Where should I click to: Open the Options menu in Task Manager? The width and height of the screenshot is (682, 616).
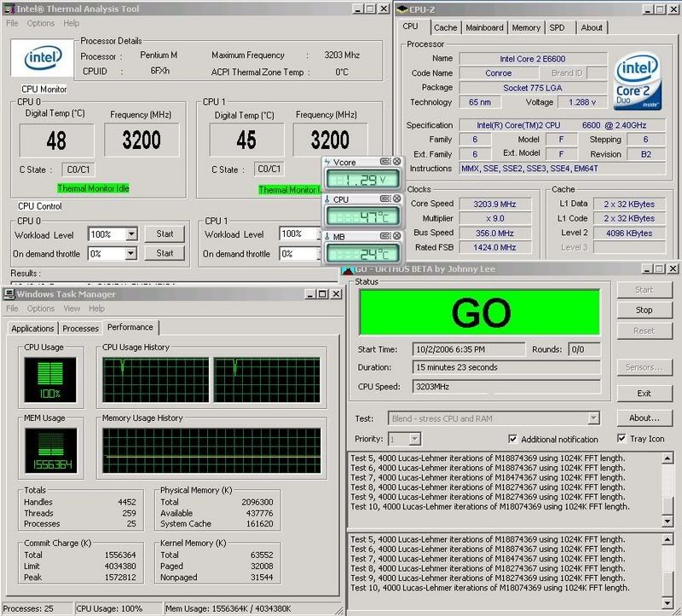pyautogui.click(x=41, y=308)
